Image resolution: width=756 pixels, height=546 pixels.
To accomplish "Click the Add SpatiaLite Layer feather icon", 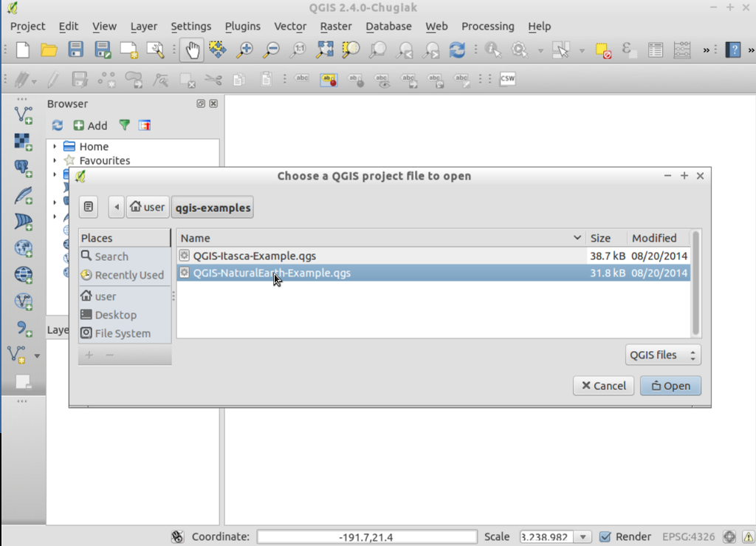I will 23,195.
